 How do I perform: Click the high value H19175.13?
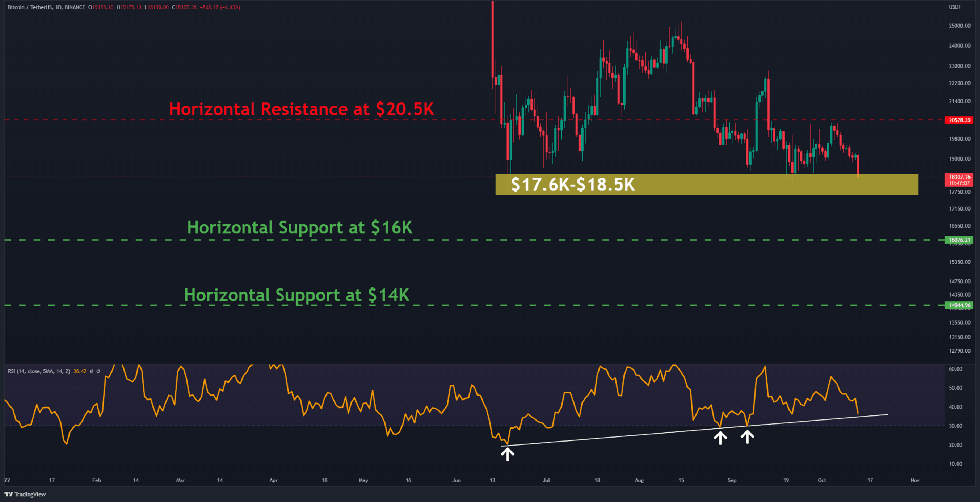[129, 7]
